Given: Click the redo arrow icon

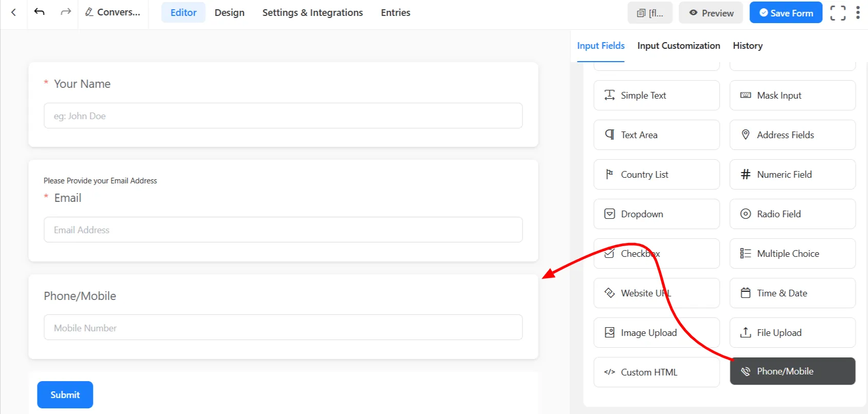Looking at the screenshot, I should point(66,12).
